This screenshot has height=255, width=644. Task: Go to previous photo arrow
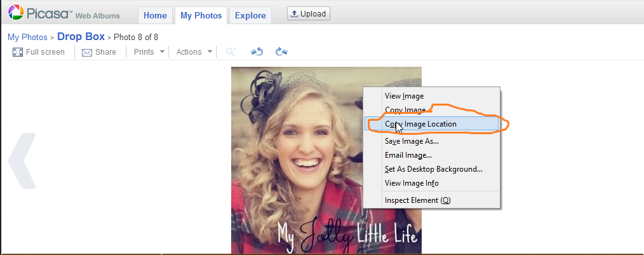[x=22, y=161]
